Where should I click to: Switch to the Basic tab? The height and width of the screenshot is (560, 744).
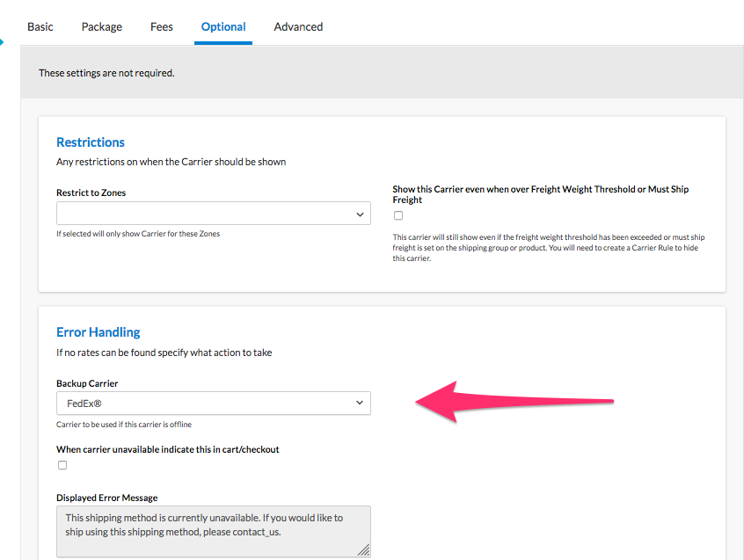pos(40,26)
